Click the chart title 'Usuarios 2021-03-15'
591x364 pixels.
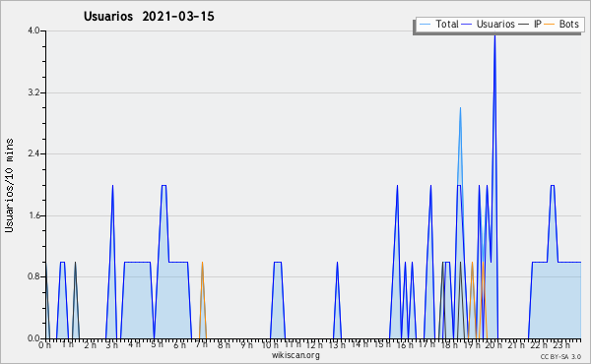149,17
